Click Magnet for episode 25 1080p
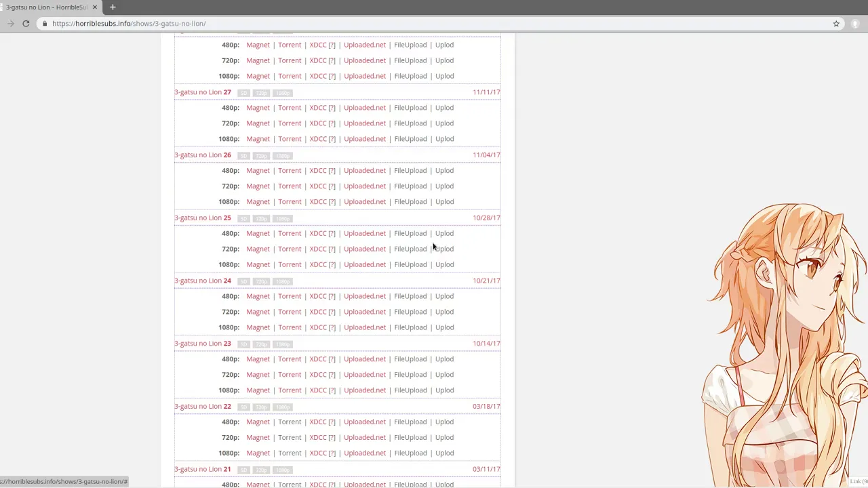Image resolution: width=868 pixels, height=488 pixels. (258, 265)
